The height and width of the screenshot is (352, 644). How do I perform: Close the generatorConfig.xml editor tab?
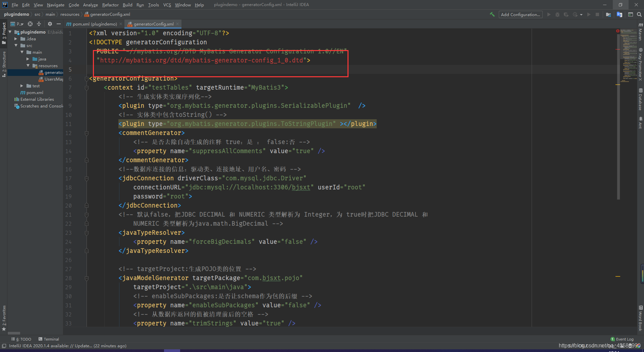177,24
